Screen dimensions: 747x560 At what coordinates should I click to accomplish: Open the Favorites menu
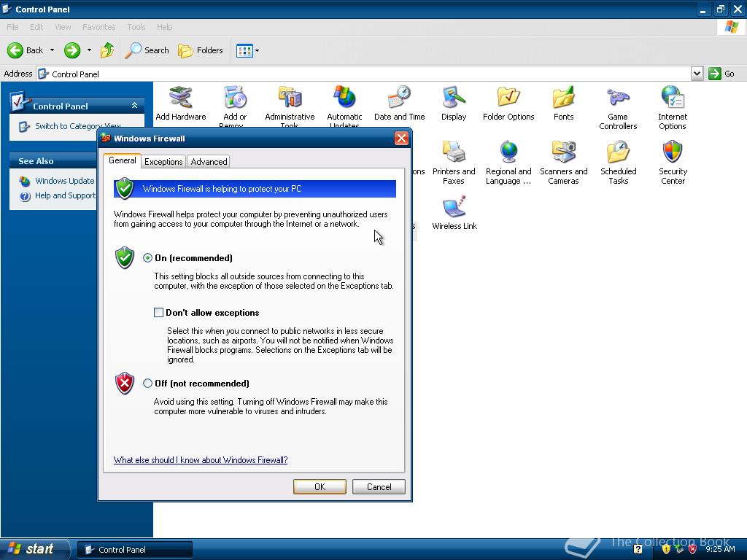98,27
